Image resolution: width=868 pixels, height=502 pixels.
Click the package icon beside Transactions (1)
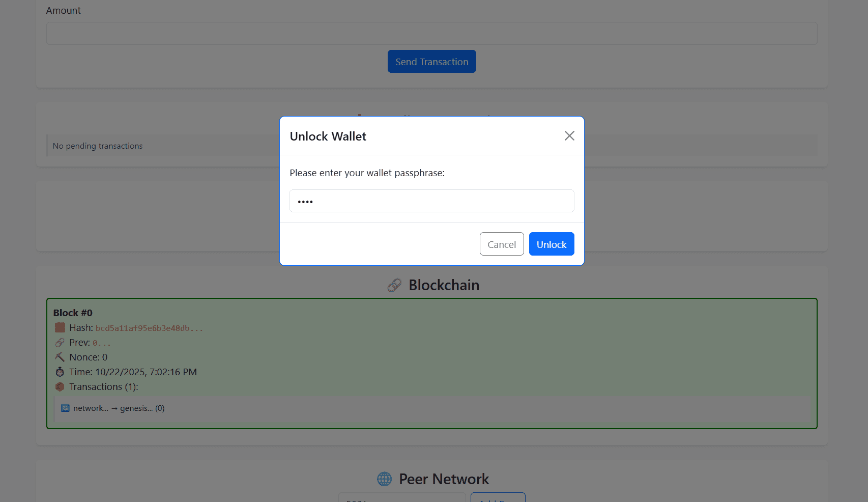[x=60, y=386]
